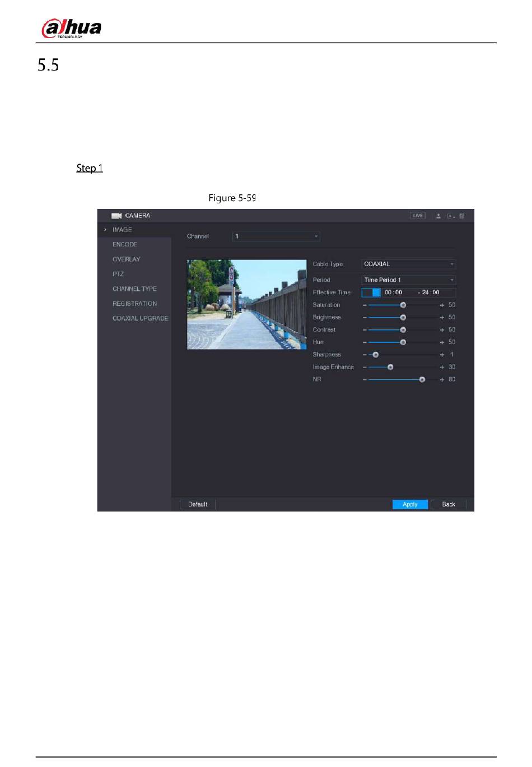532x767 pixels.
Task: Click the Dahua logo in page header
Action: point(72,28)
